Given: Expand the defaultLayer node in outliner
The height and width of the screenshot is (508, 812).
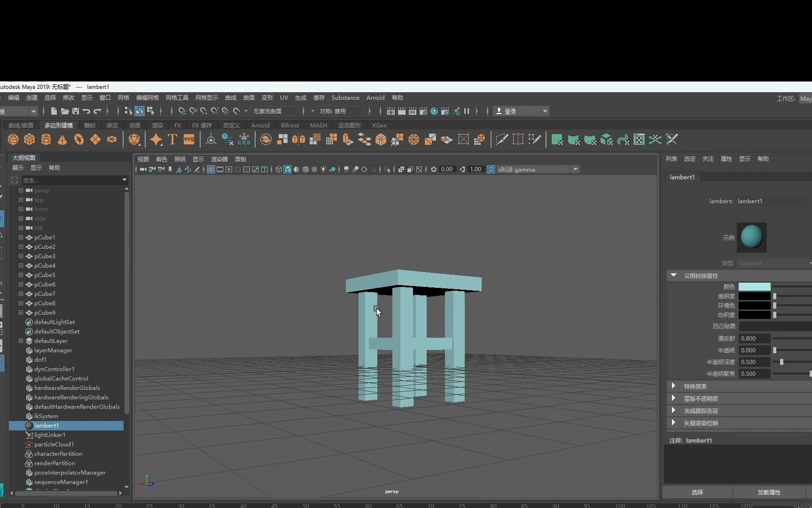Looking at the screenshot, I should pos(21,341).
